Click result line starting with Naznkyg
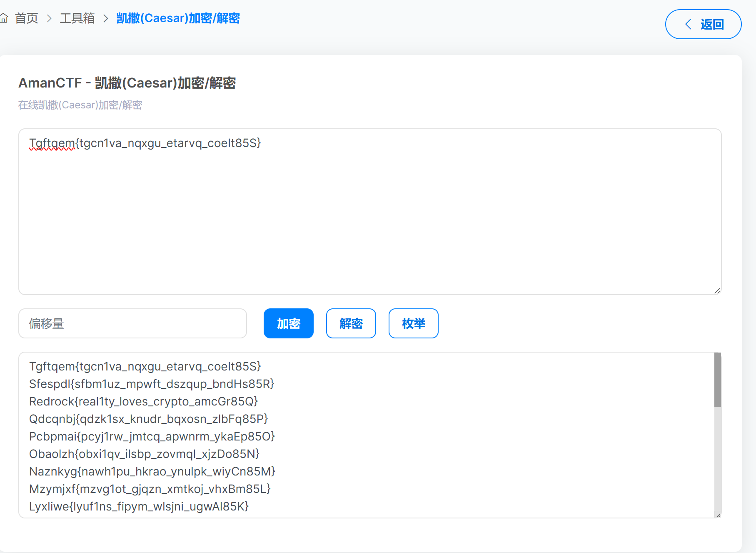Viewport: 756px width, 553px height. pos(152,471)
